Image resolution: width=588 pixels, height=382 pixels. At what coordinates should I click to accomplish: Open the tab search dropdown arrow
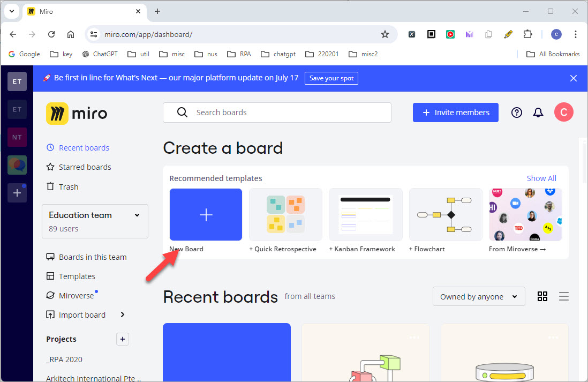point(12,11)
